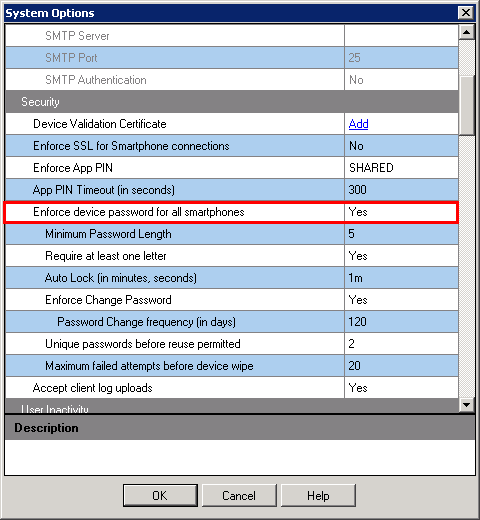Click the vertical scrollbar thumb

(x=466, y=105)
